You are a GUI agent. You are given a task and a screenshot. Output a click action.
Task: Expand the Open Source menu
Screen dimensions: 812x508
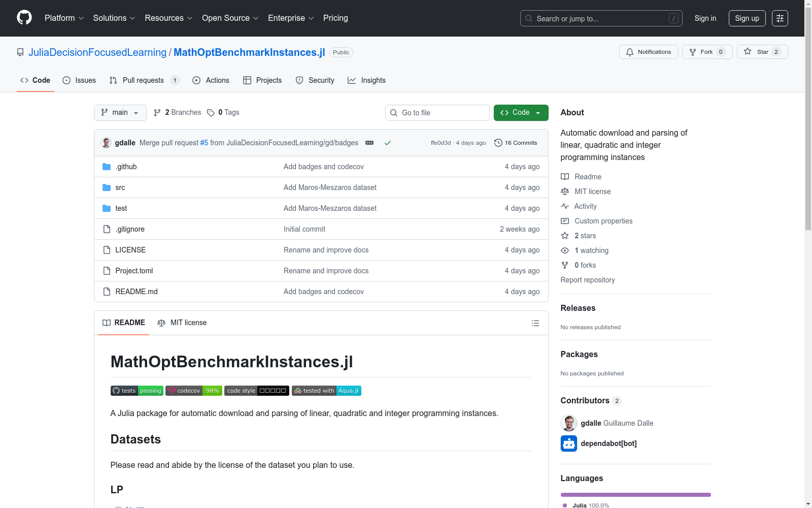(230, 18)
